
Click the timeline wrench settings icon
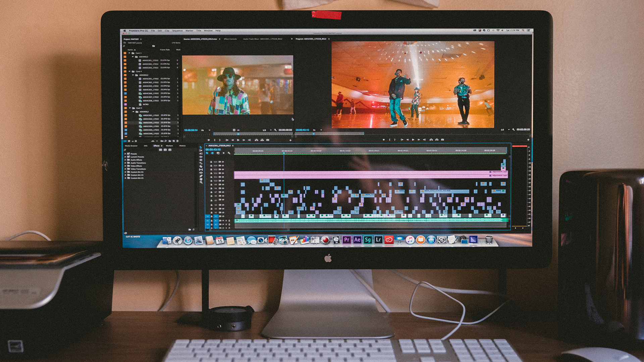point(229,153)
